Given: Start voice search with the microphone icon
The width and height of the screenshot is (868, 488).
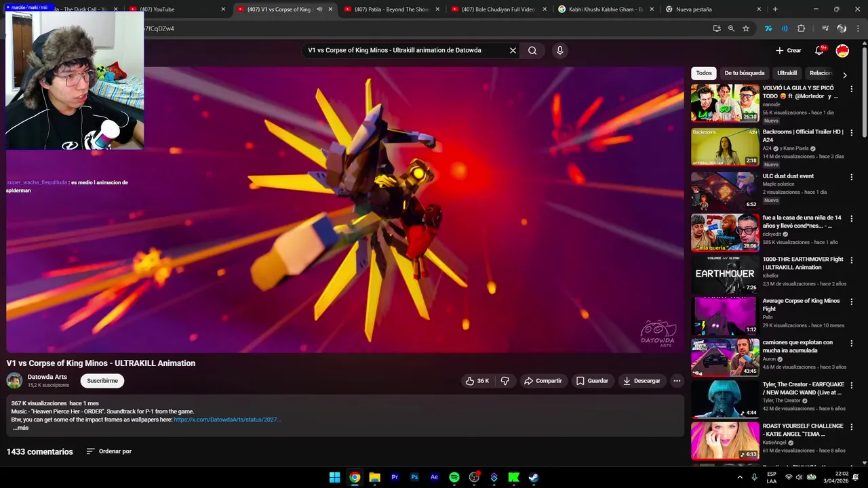Looking at the screenshot, I should [x=559, y=50].
